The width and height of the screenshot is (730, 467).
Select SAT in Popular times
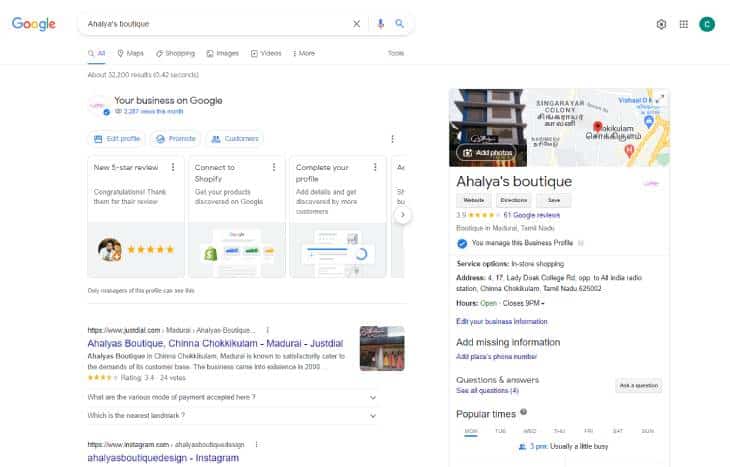(x=618, y=431)
